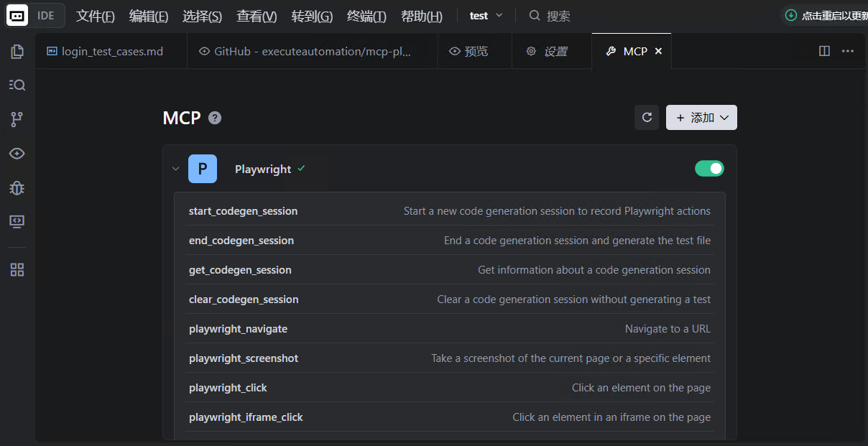Switch to GitHub executeautomation tab
This screenshot has height=446, width=868.
click(313, 51)
